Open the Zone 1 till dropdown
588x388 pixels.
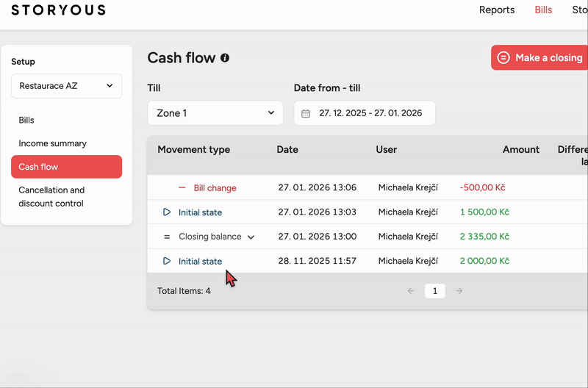(x=215, y=113)
